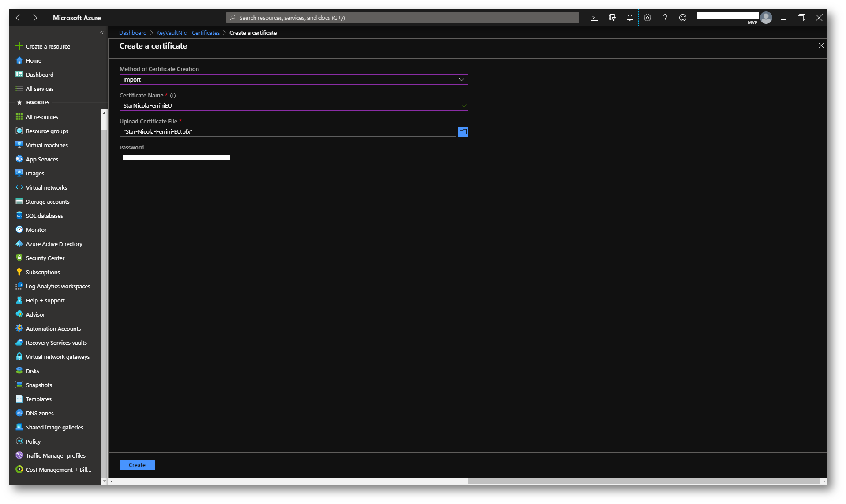846x504 pixels.
Task: Open Cloud Shell from the top bar
Action: click(594, 18)
